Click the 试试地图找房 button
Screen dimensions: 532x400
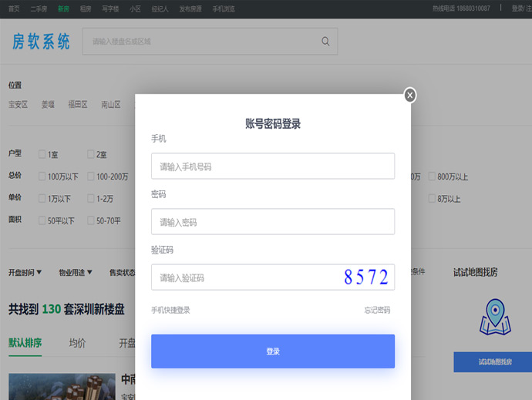pyautogui.click(x=493, y=362)
